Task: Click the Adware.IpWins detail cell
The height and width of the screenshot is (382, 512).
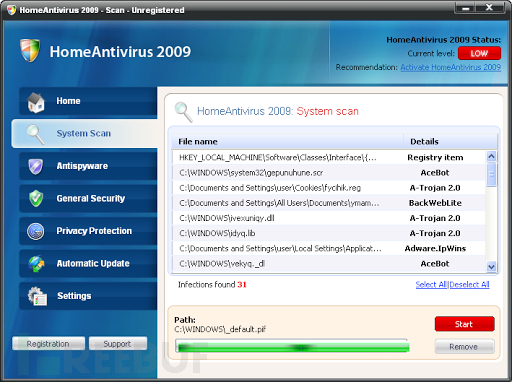Action: pyautogui.click(x=435, y=248)
